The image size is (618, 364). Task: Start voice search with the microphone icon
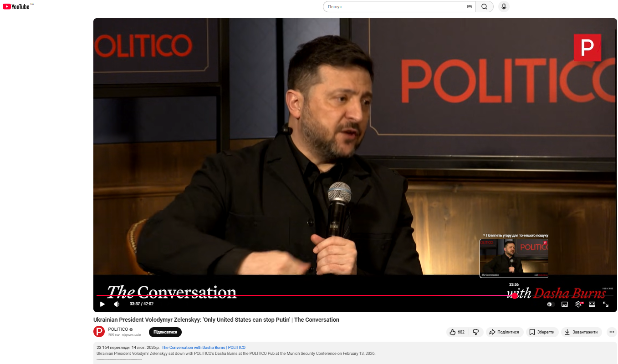[503, 7]
